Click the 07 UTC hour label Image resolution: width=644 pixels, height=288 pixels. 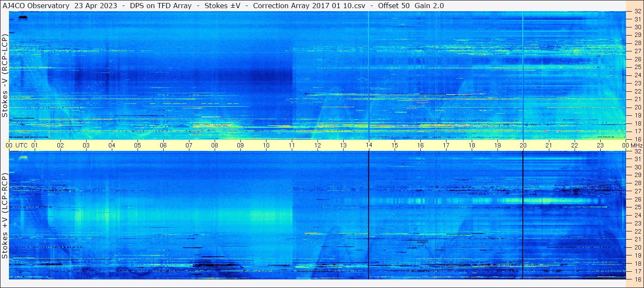(x=189, y=145)
